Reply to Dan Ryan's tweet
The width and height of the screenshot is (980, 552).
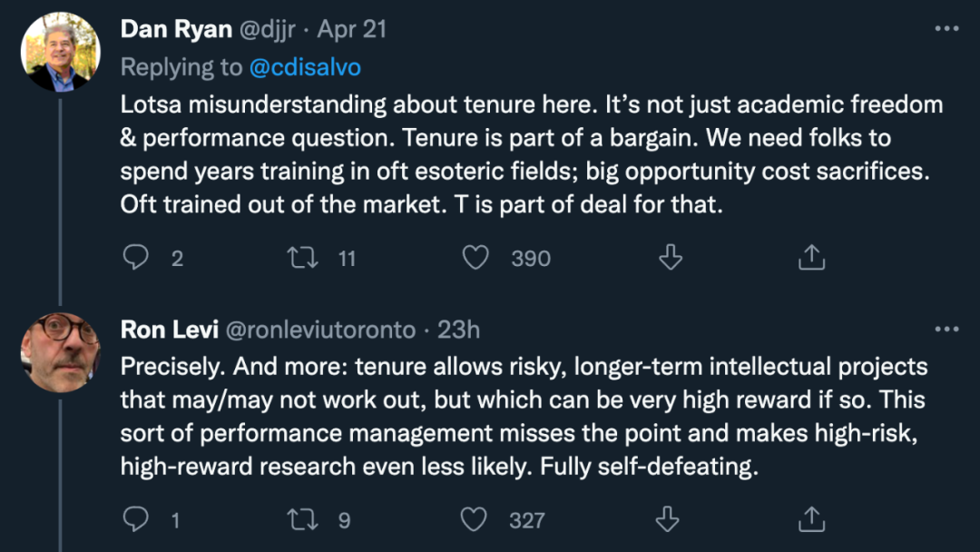point(136,258)
